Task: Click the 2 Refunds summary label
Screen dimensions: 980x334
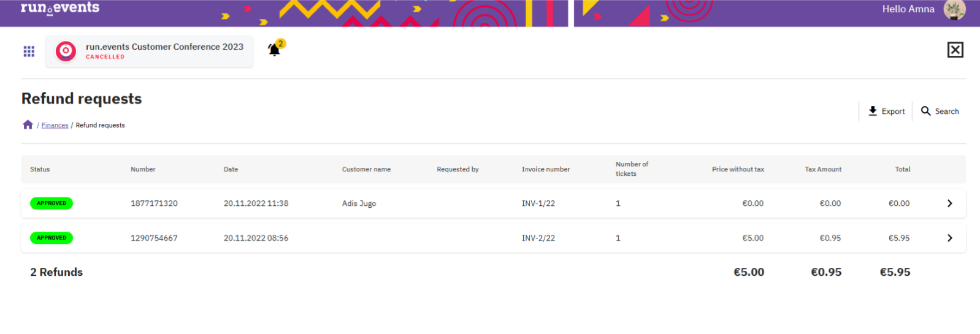Action: coord(56,272)
